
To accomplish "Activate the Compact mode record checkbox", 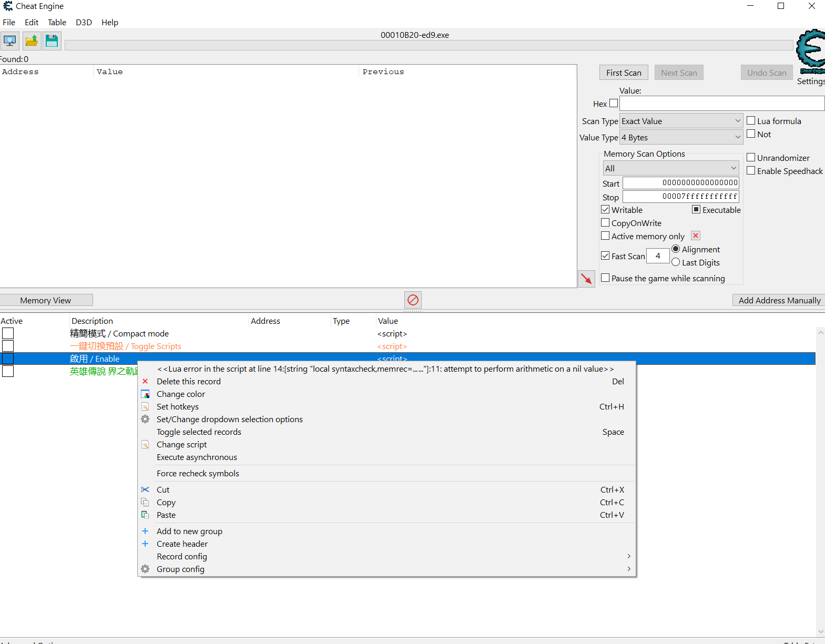I will [8, 334].
